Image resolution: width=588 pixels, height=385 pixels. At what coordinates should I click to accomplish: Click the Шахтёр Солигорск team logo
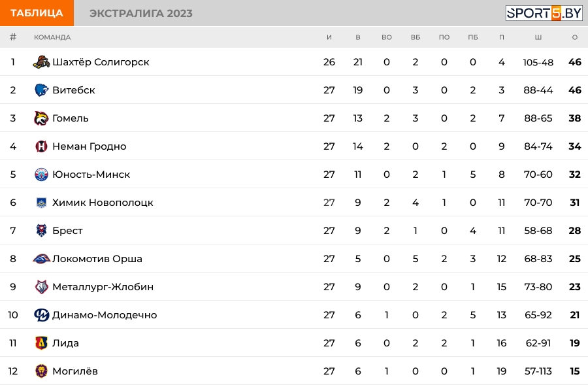tap(41, 62)
